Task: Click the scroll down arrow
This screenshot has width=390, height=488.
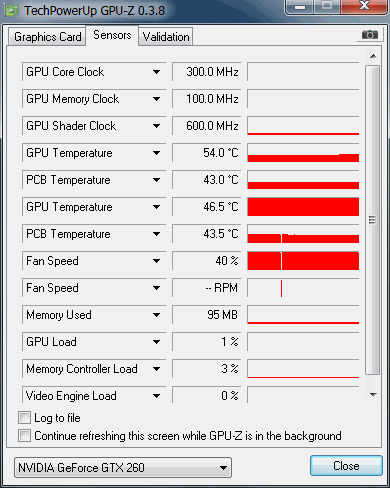Action: coord(373,395)
